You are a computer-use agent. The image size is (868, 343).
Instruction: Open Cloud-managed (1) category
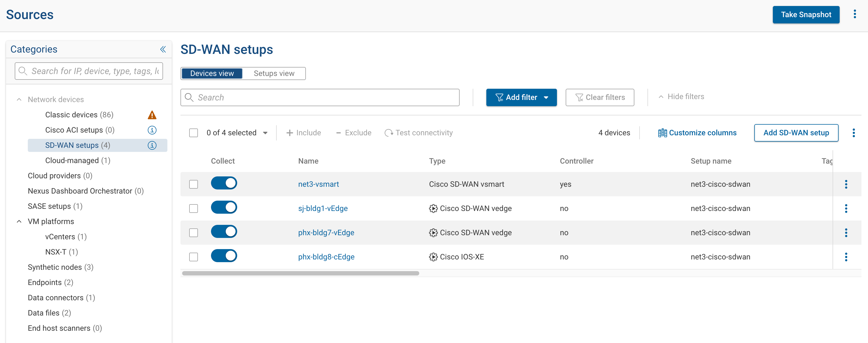pos(78,161)
